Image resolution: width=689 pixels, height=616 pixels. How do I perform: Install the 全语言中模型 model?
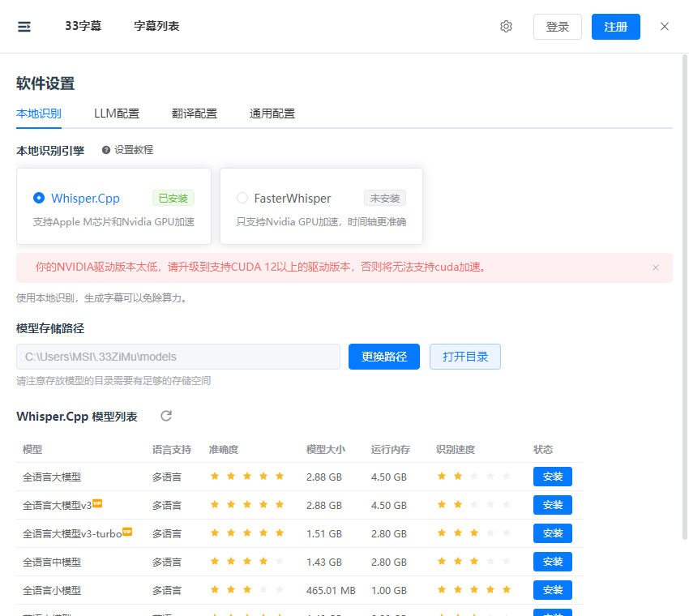click(x=552, y=562)
